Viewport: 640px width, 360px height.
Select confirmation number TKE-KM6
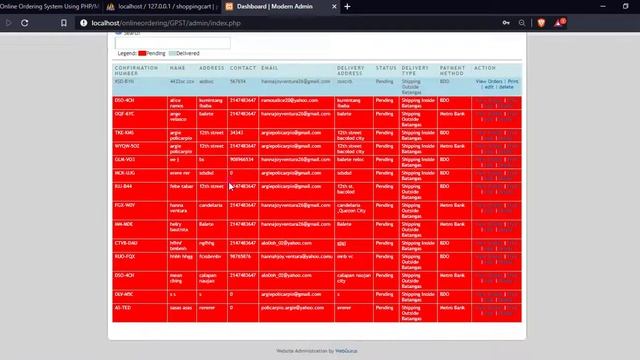pos(124,133)
